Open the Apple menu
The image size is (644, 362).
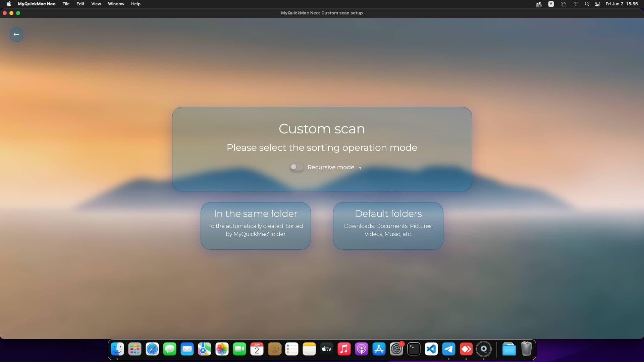coord(9,4)
